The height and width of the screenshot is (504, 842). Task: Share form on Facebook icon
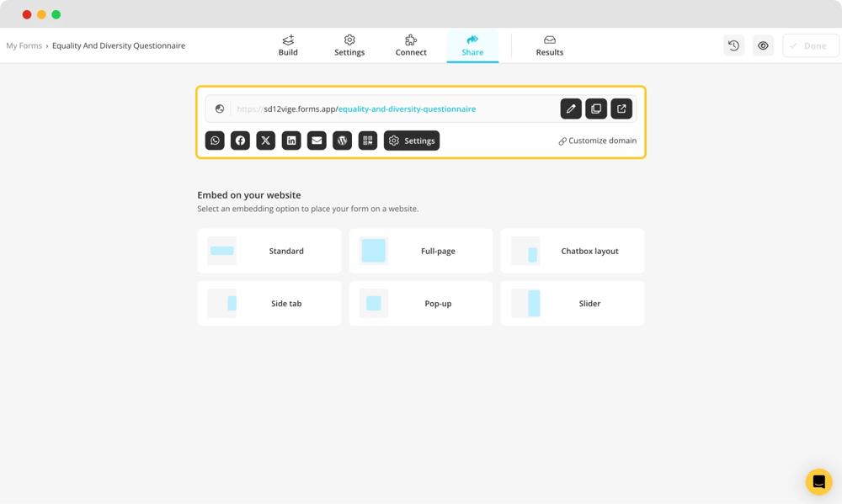(x=240, y=141)
